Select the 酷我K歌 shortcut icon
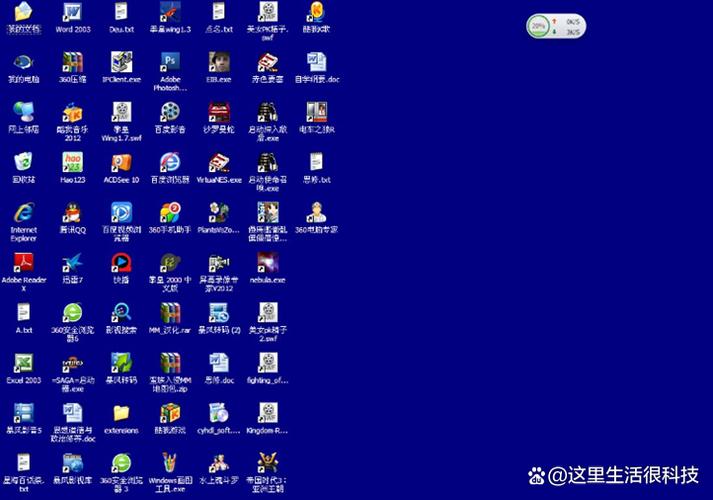This screenshot has width=713, height=500. [316, 12]
